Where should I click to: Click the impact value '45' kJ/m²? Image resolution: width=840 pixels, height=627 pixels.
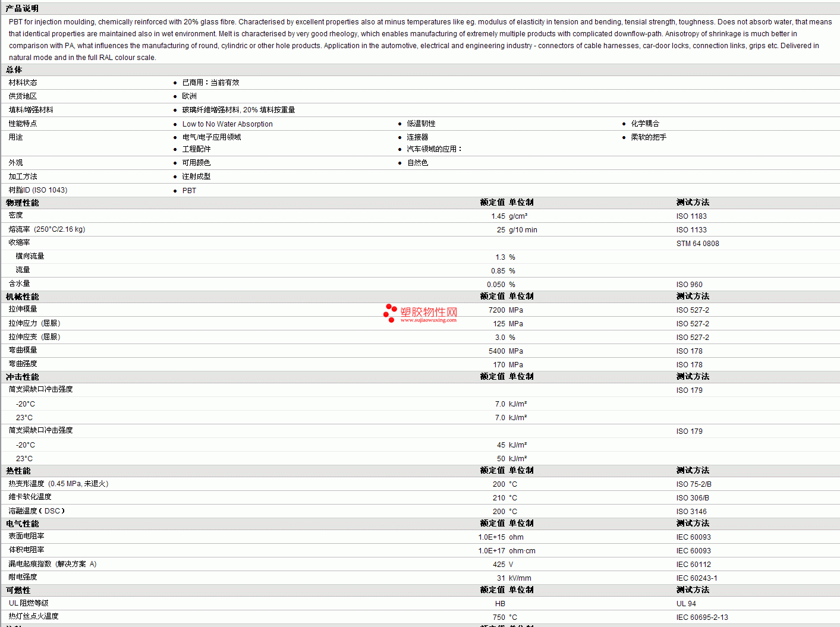coord(501,445)
